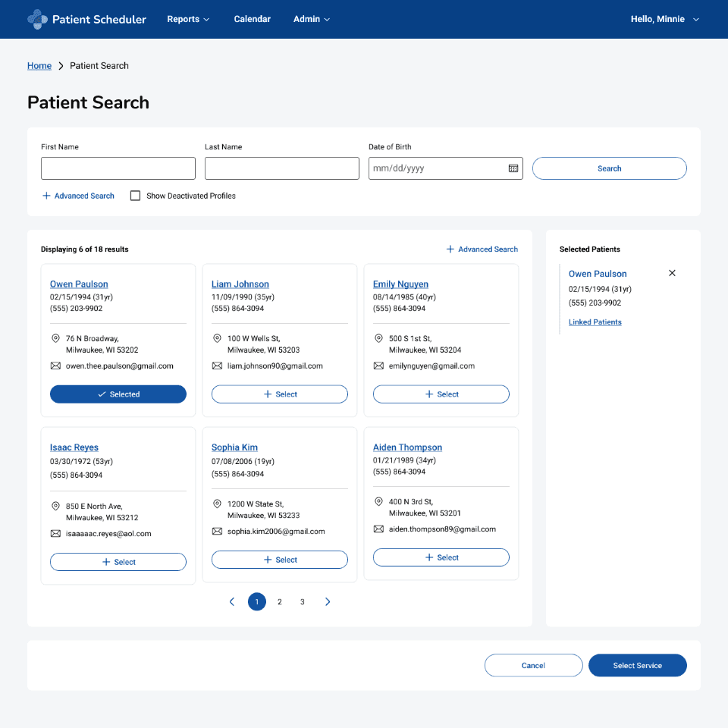Click envelope icon on Emily Nguyen card

tap(378, 366)
